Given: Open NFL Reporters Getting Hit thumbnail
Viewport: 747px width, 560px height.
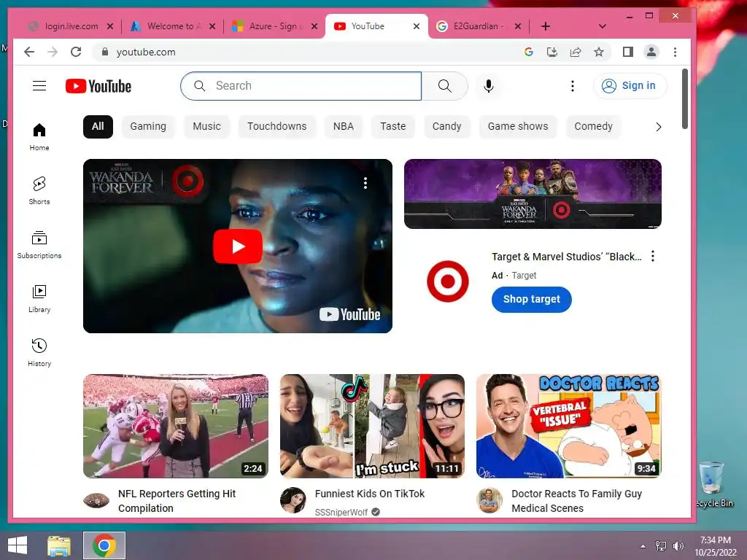Looking at the screenshot, I should 175,426.
